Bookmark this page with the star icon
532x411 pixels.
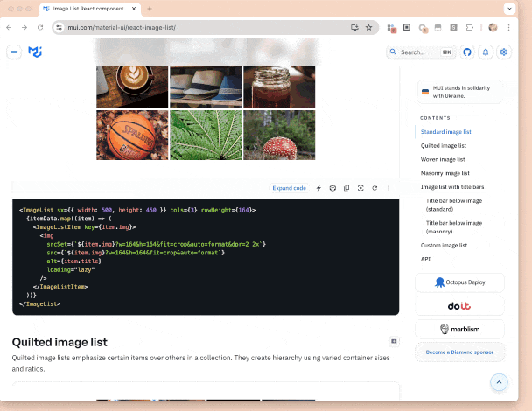click(x=368, y=27)
